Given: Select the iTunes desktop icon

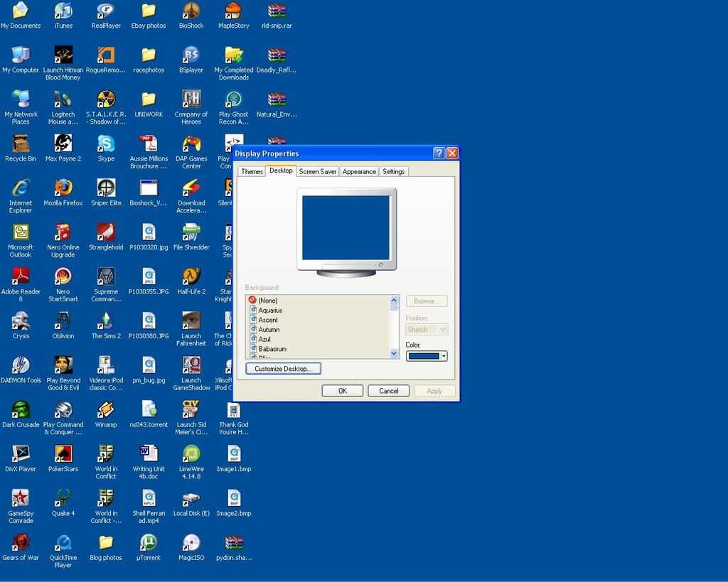Looking at the screenshot, I should point(63,11).
